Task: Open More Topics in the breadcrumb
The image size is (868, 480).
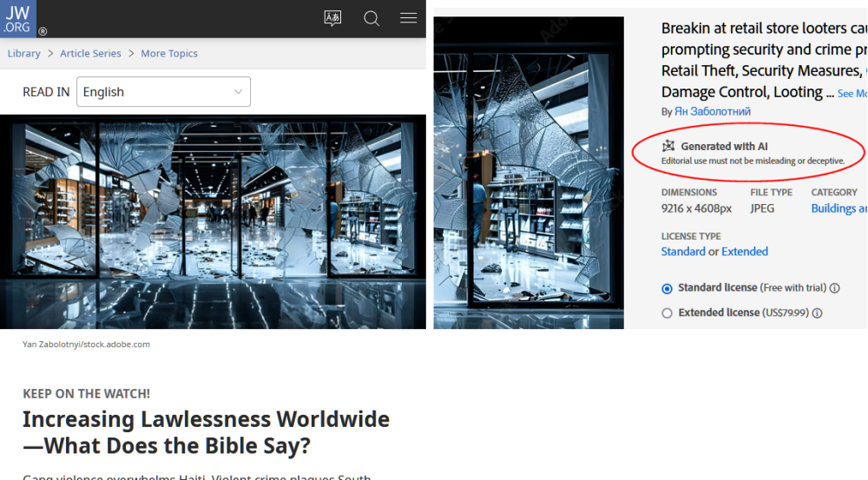Action: tap(169, 54)
